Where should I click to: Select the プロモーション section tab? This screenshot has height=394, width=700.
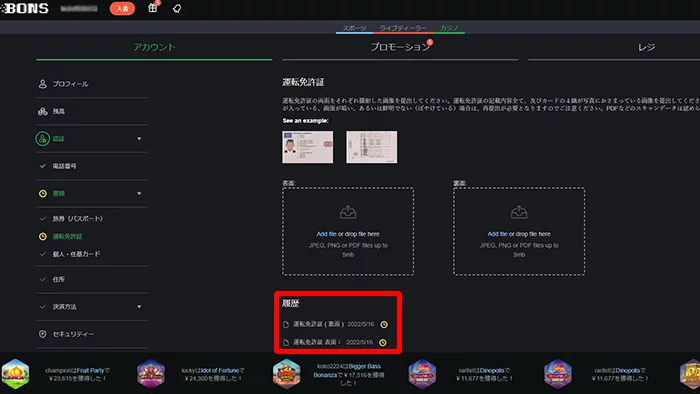pos(400,47)
